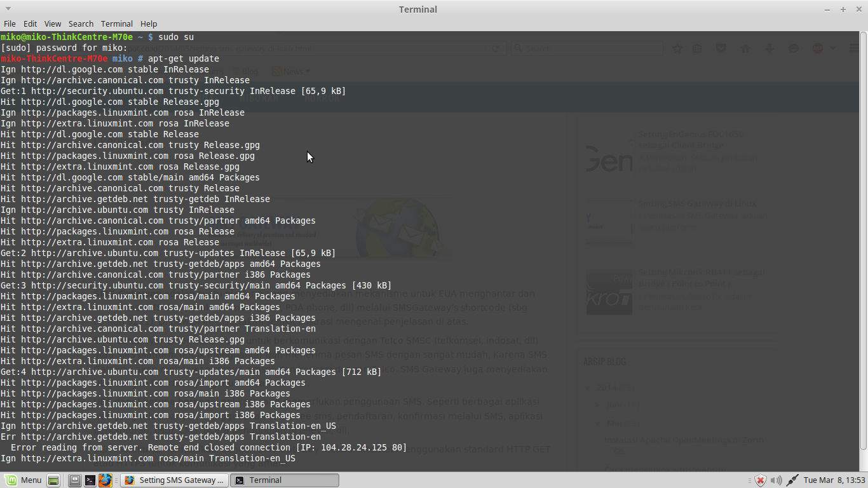868x488 pixels.
Task: Open the Help menu in Terminal
Action: click(x=149, y=24)
